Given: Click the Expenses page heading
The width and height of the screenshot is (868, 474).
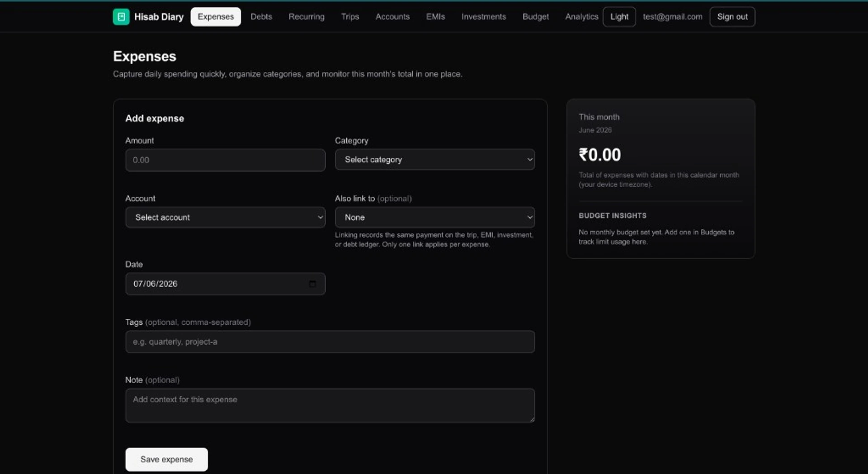Looking at the screenshot, I should click(x=145, y=57).
